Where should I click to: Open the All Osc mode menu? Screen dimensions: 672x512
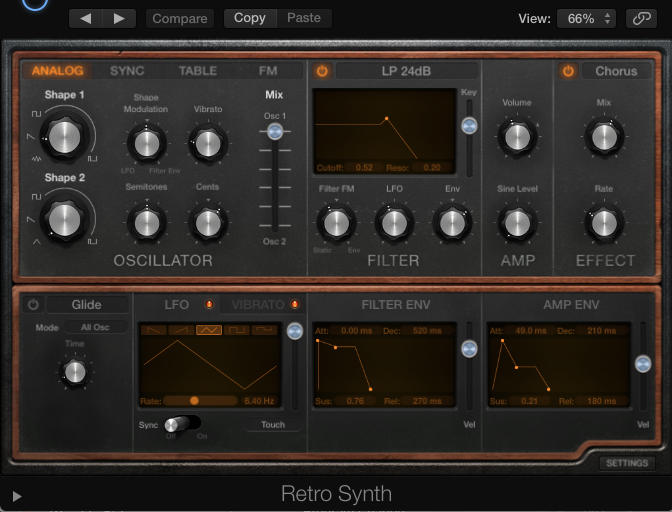[96, 327]
